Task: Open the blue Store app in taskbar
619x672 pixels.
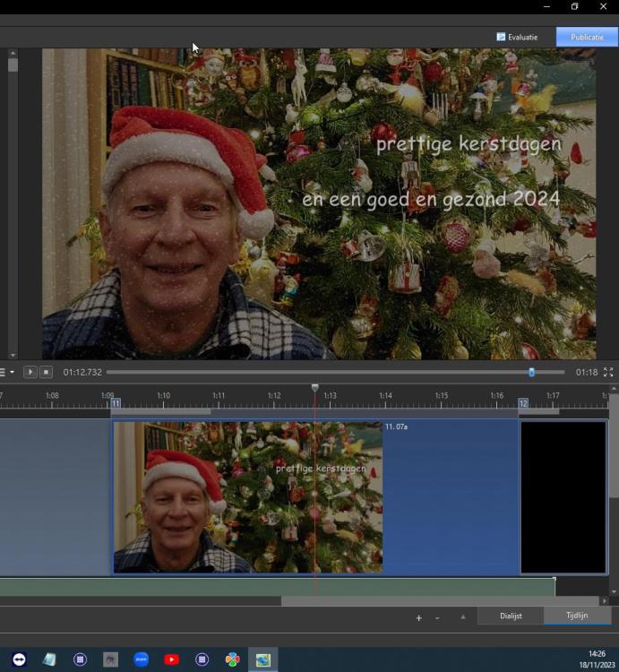Action: [141, 659]
